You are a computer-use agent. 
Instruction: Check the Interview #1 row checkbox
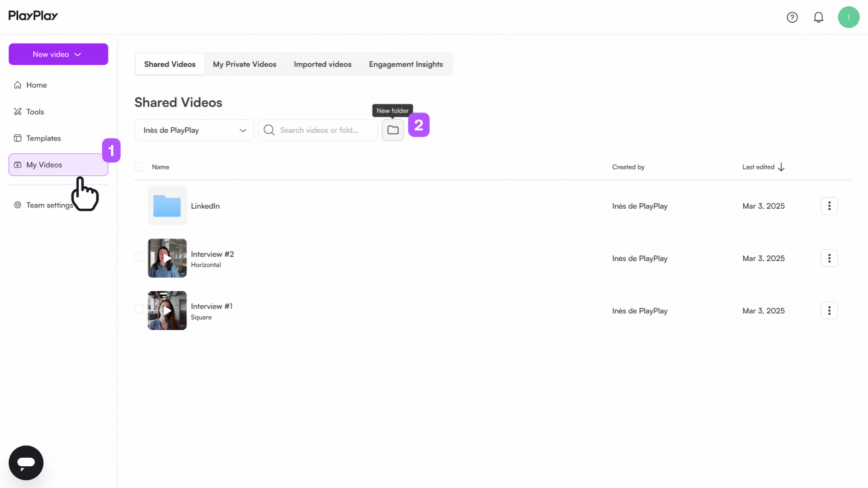139,309
